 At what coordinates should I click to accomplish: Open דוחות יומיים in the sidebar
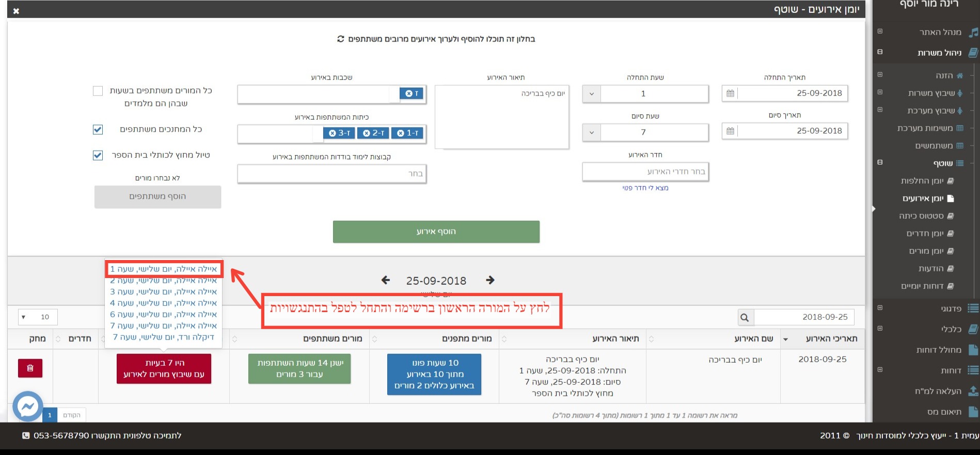[x=922, y=286]
